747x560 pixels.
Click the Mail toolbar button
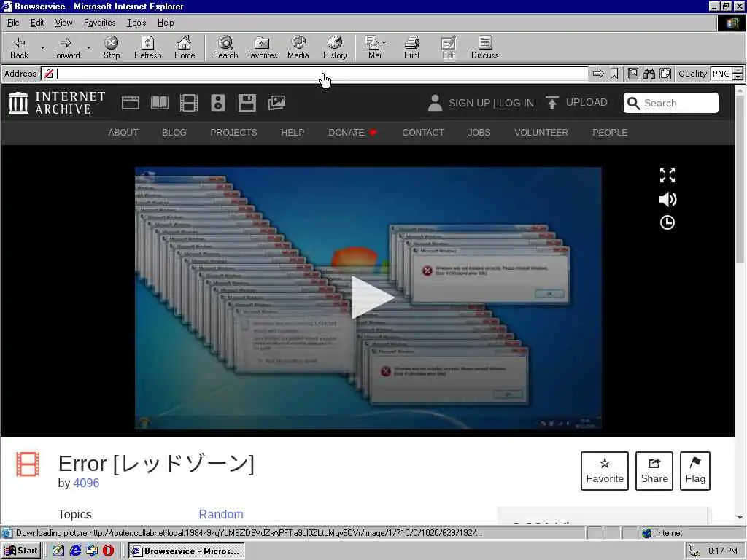373,47
